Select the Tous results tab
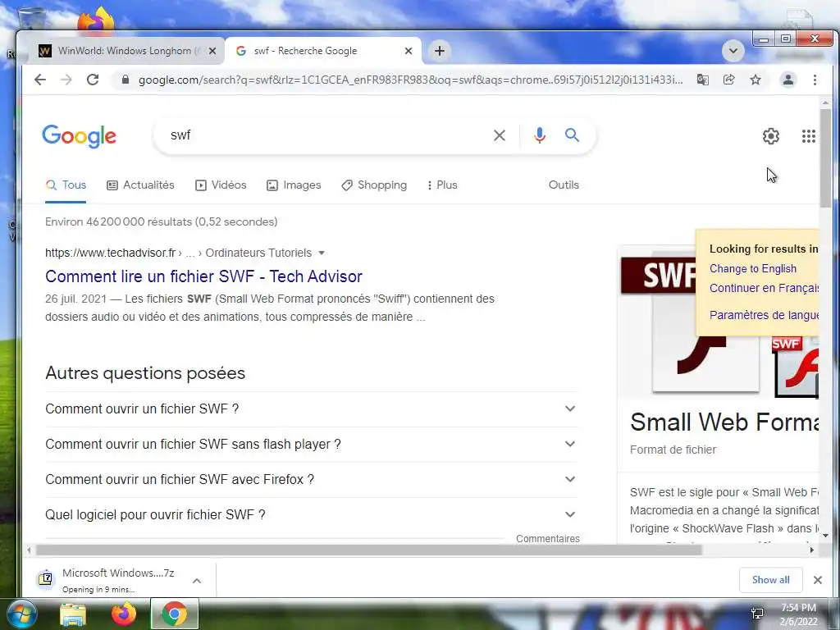Image resolution: width=840 pixels, height=630 pixels. pos(66,185)
